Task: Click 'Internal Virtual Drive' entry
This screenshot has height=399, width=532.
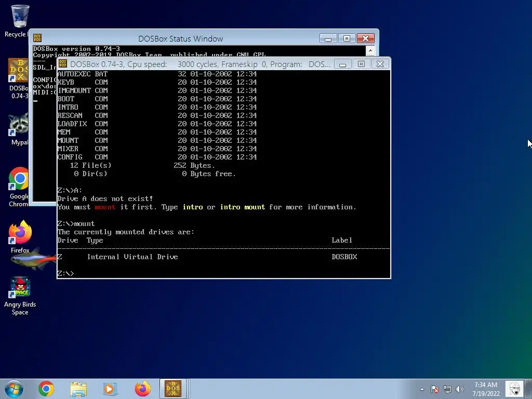Action: coord(132,257)
